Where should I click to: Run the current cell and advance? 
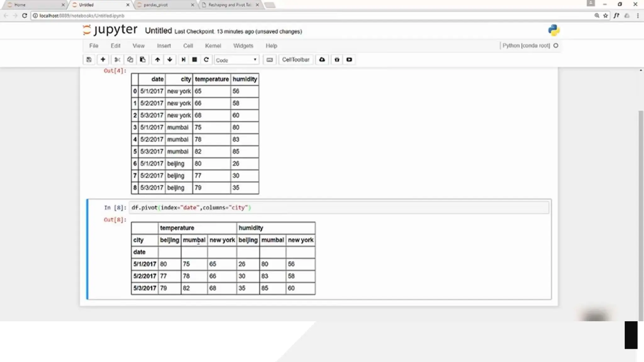(183, 60)
